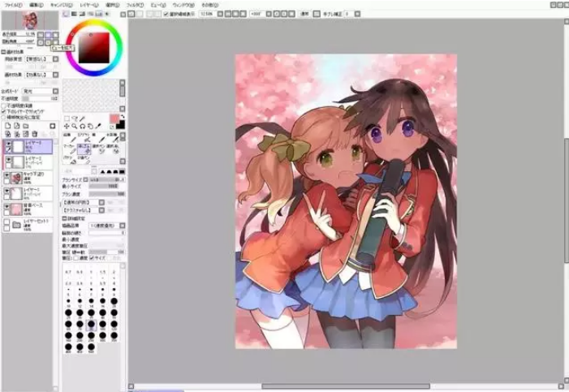Select the zoom magnifier tool
Image resolution: width=569 pixels, height=392 pixels.
point(75,126)
